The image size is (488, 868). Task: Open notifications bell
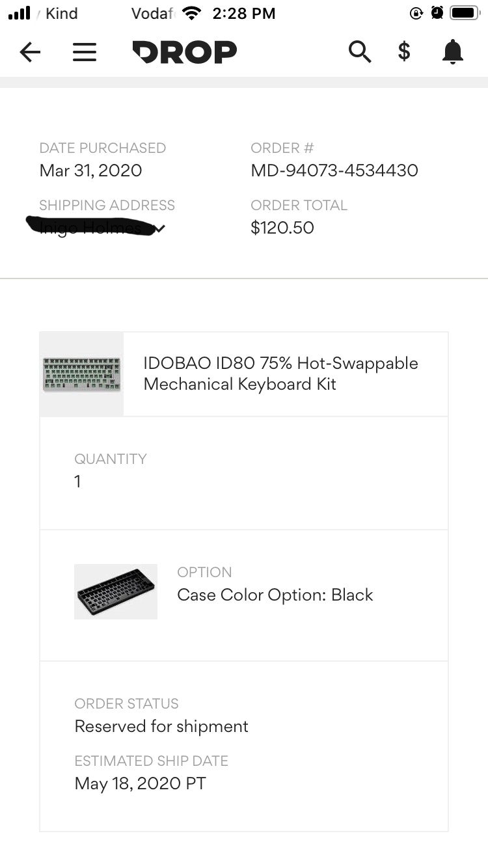click(452, 52)
